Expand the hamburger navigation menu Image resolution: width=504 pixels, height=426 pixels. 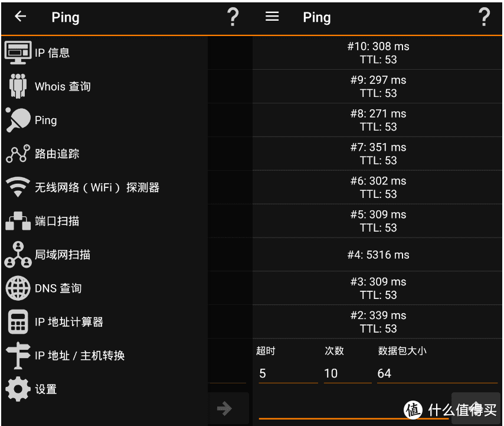(x=272, y=17)
